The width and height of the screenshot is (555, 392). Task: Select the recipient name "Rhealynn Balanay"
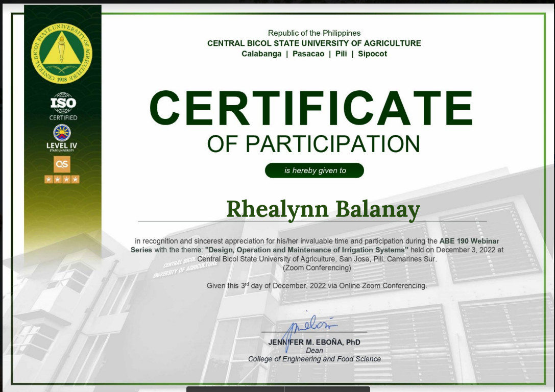pyautogui.click(x=323, y=210)
